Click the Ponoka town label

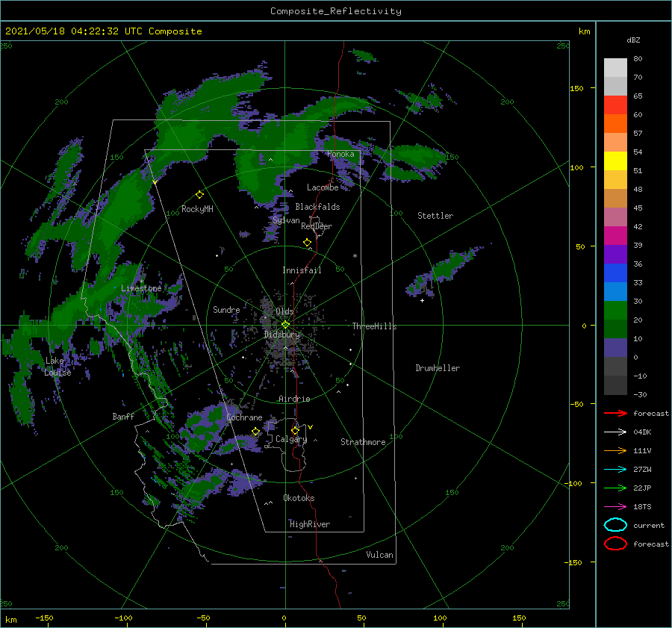(x=340, y=155)
